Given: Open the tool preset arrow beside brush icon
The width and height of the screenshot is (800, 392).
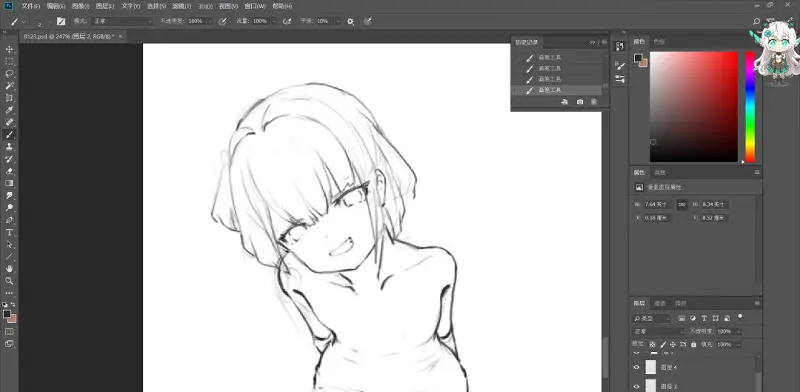Looking at the screenshot, I should [24, 21].
